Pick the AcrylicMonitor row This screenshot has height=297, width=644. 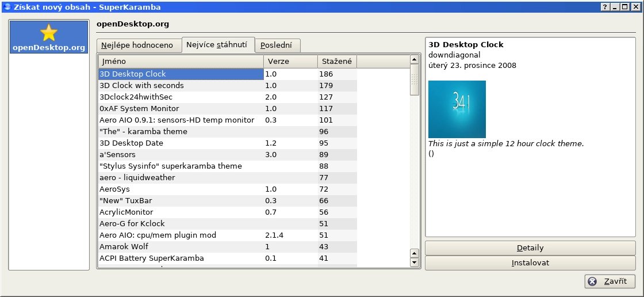(228, 212)
